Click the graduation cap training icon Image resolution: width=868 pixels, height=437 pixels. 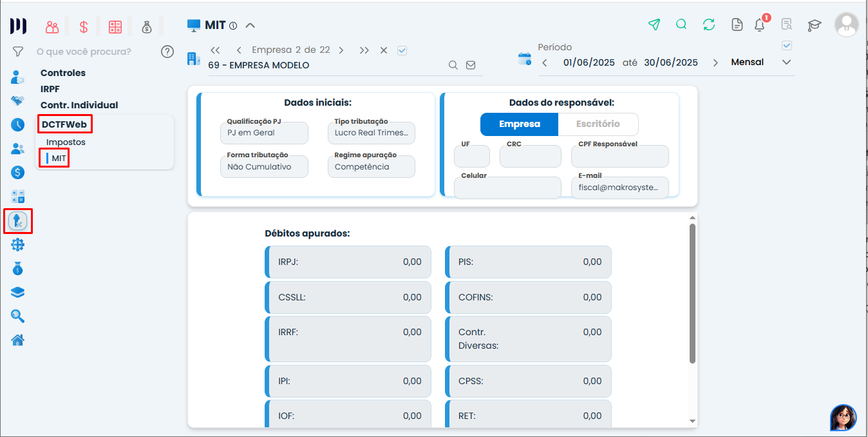coord(815,25)
